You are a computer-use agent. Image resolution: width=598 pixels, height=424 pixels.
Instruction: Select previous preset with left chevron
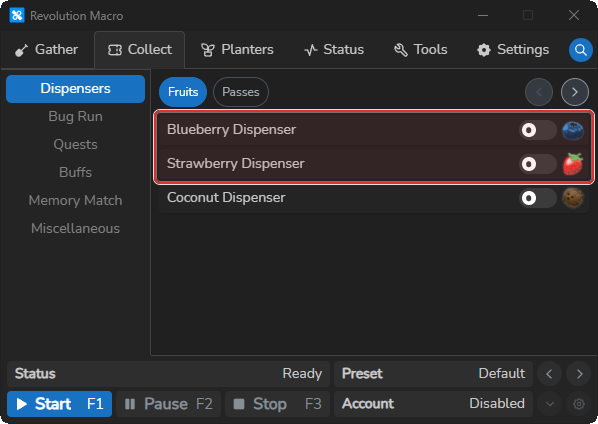point(549,374)
